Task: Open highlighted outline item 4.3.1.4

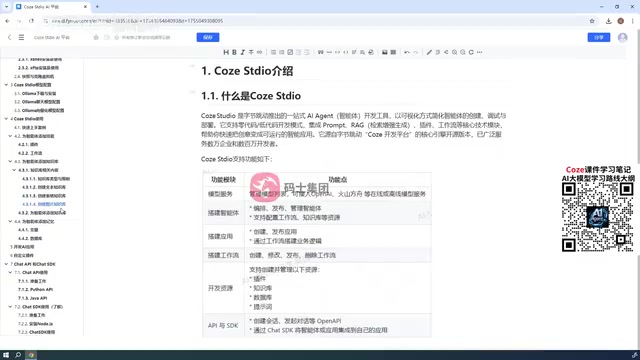Action: pos(44,204)
